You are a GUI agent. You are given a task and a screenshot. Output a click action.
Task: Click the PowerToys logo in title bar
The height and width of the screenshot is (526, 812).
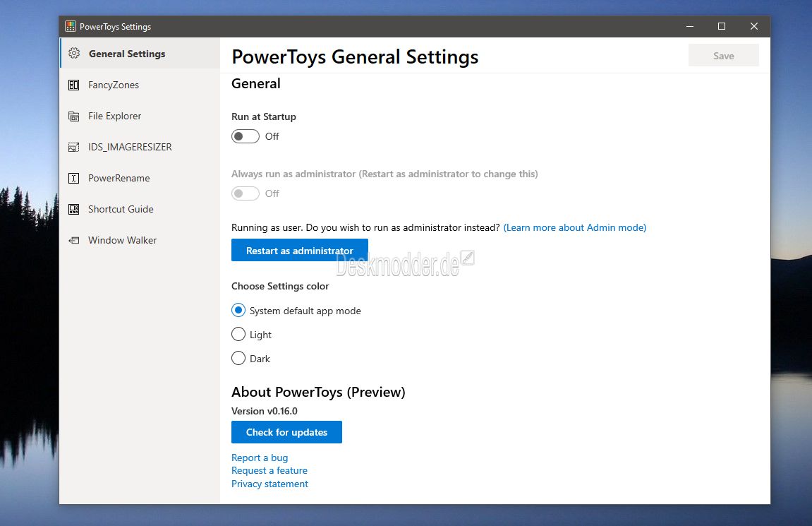coord(71,27)
